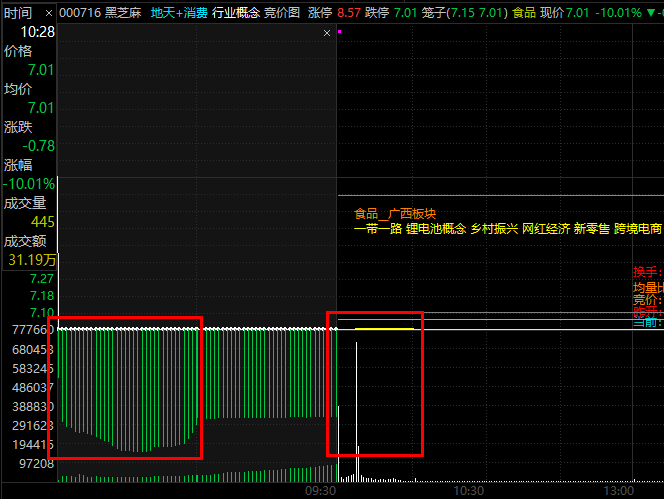The width and height of the screenshot is (664, 499).
Task: Click the 97208 volume axis label
Action: (36, 464)
